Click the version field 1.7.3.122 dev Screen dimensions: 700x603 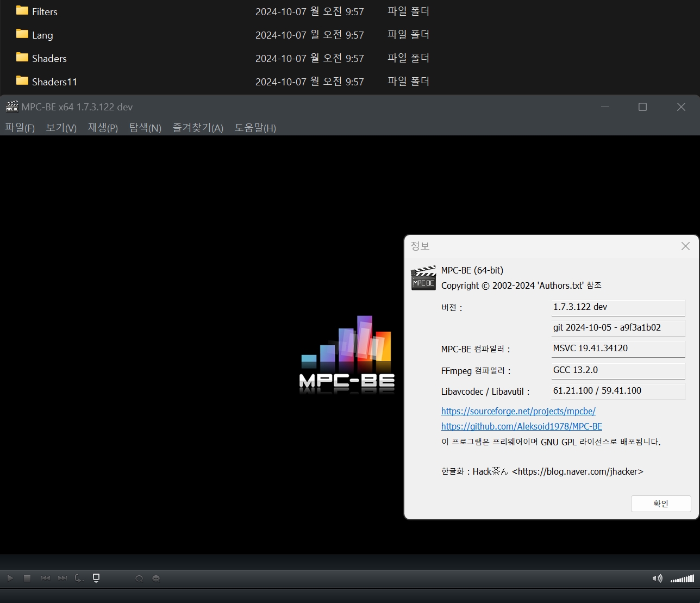pos(618,307)
